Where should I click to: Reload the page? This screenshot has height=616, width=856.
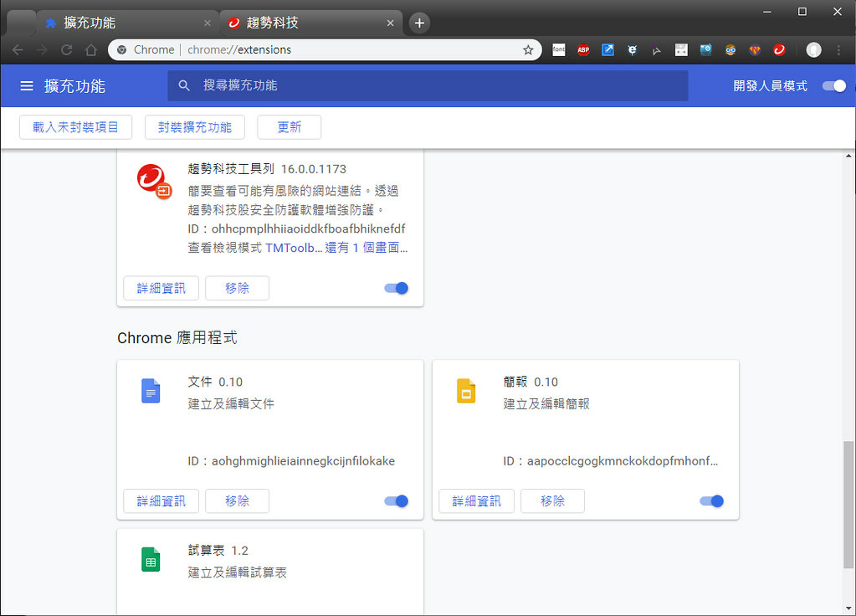click(67, 49)
